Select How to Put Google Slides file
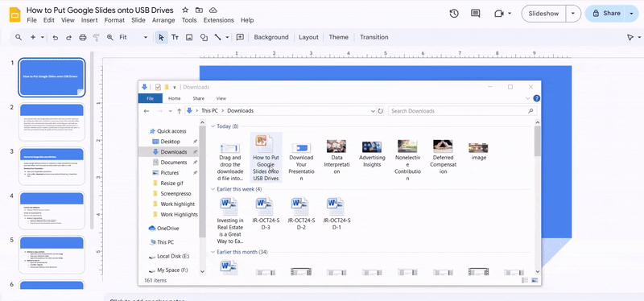The image size is (644, 301). tap(266, 158)
